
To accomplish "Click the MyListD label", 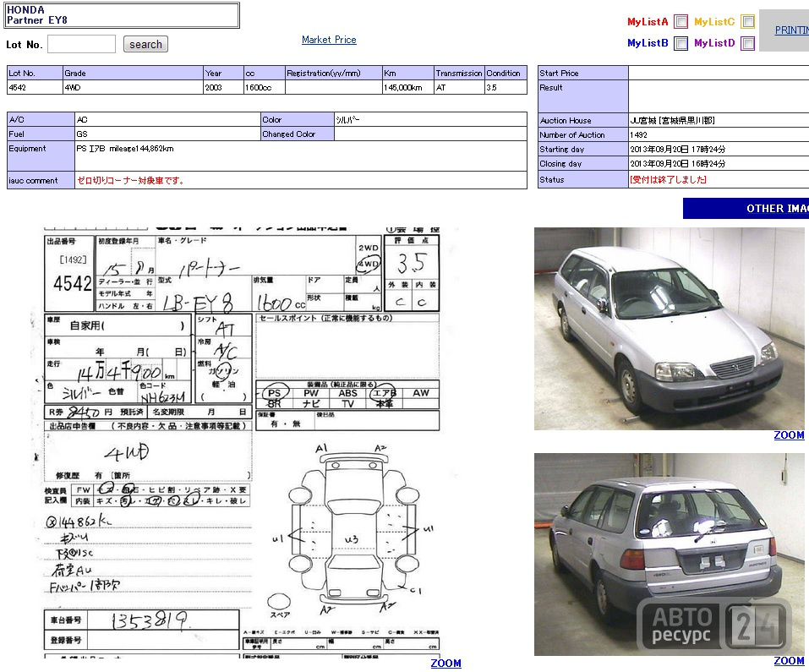I will click(714, 43).
